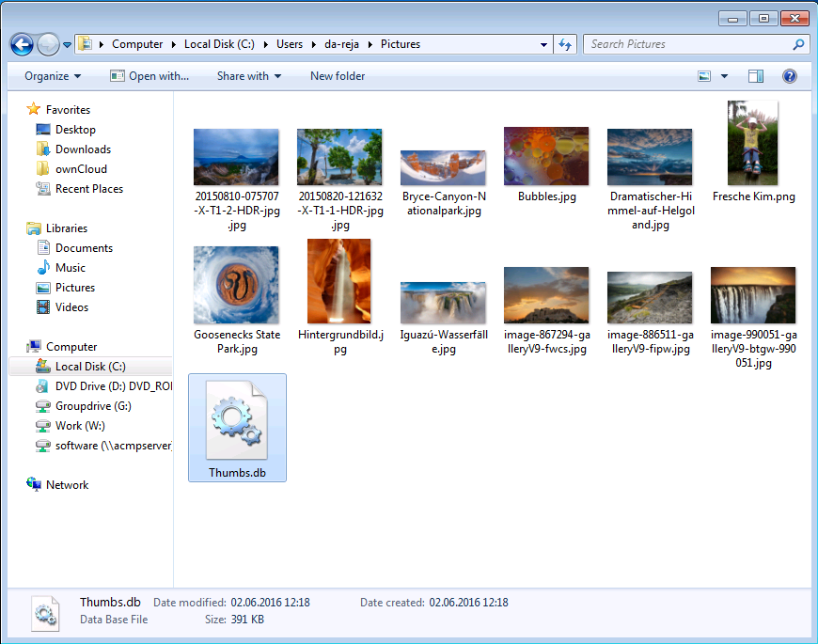Select the Thumbs.db file icon

point(237,421)
